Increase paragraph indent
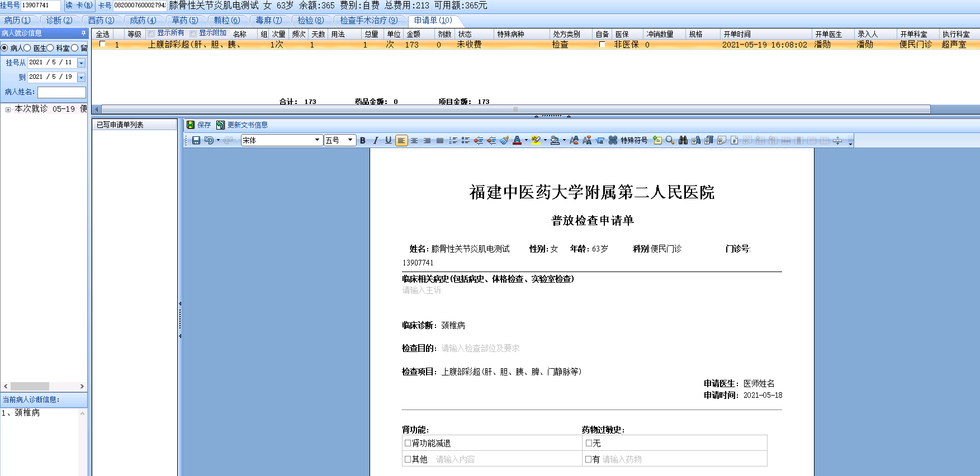980x476 pixels. [x=491, y=140]
